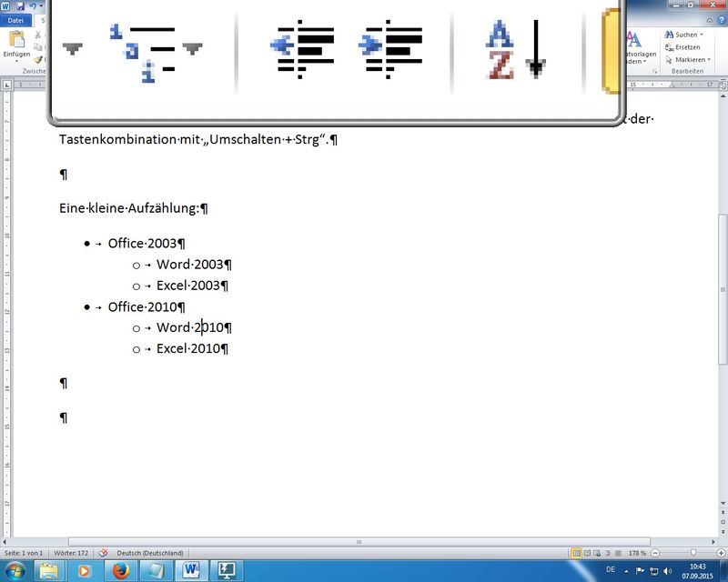Click Wörter: 172 word count

pos(71,553)
